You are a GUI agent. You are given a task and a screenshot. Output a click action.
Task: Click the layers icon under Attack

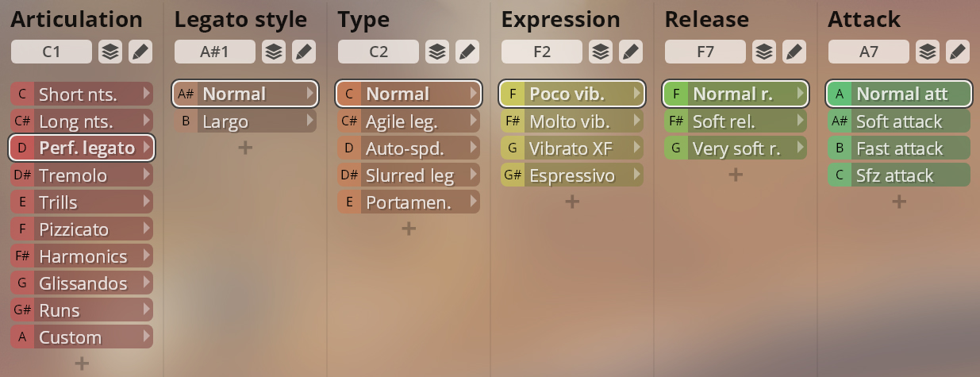[x=928, y=52]
